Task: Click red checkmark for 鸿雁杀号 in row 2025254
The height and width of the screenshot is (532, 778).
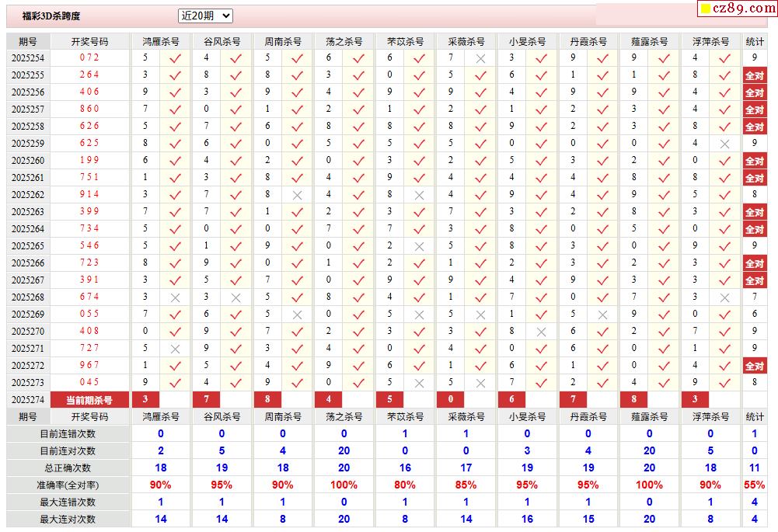Action: pyautogui.click(x=176, y=58)
